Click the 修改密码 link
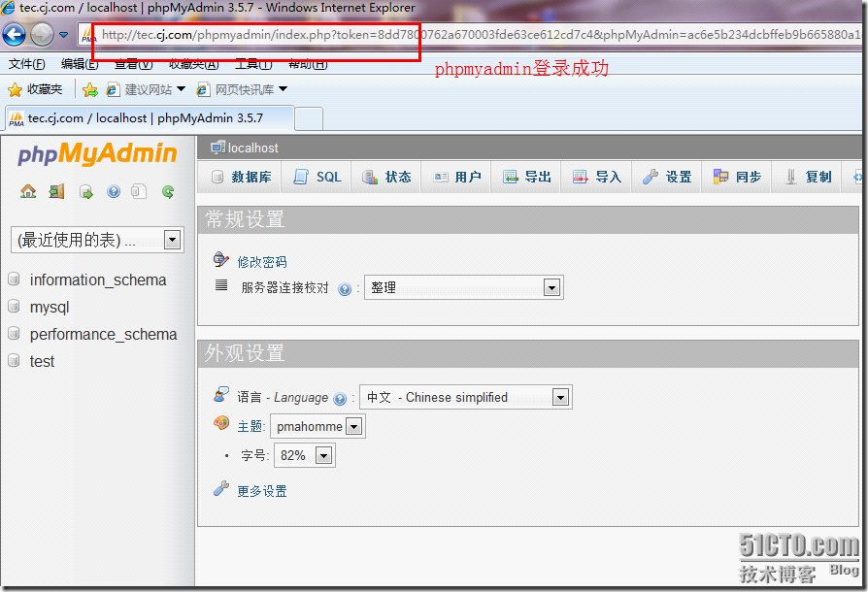868x592 pixels. [262, 262]
